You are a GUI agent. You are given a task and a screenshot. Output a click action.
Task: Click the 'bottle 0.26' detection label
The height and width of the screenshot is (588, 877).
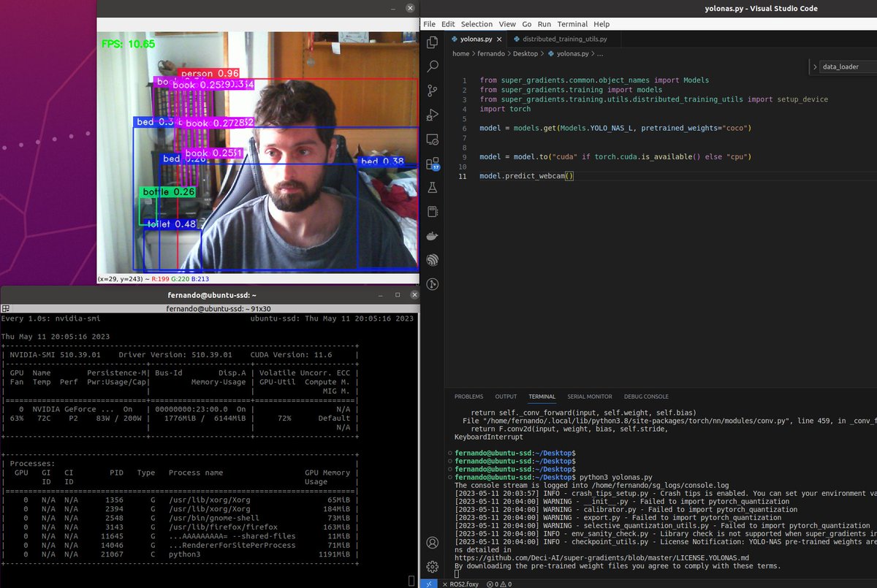click(168, 191)
